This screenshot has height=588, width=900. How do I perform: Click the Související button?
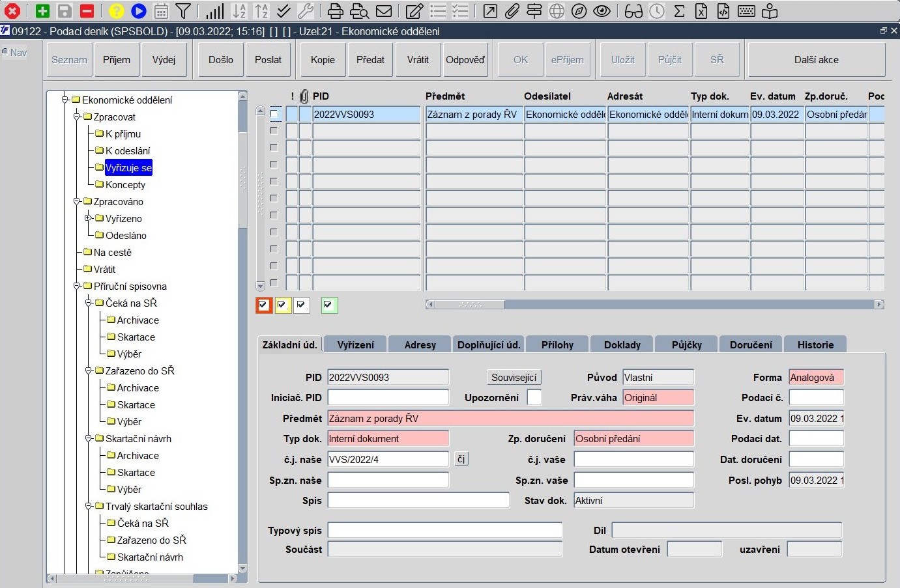pyautogui.click(x=514, y=377)
